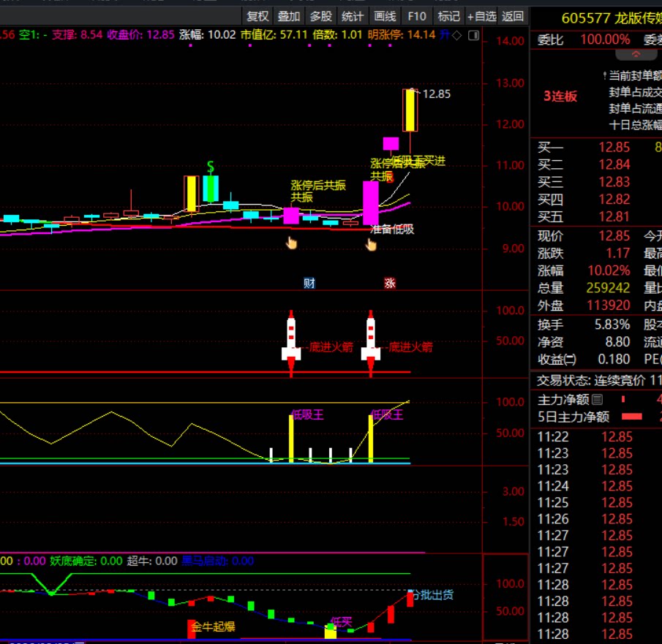Click the 5日主力净额 red bar
This screenshot has width=662, height=644.
pos(631,417)
